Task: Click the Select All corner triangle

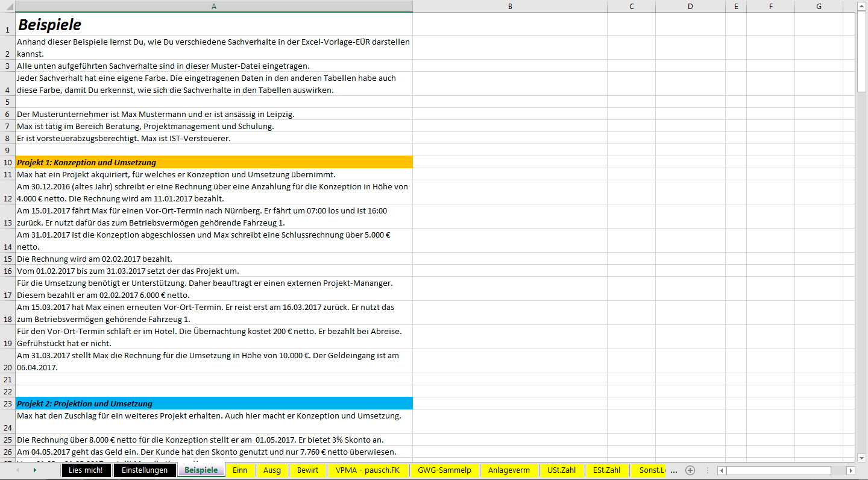Action: click(x=7, y=6)
